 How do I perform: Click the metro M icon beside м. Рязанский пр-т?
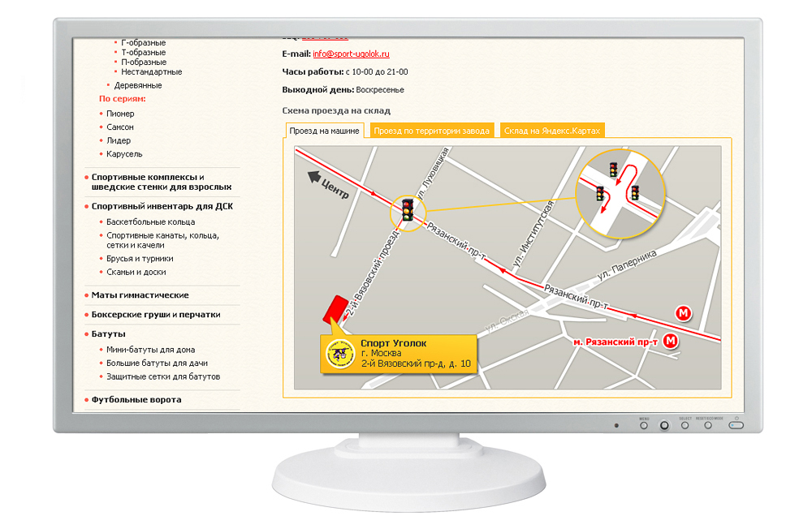671,341
